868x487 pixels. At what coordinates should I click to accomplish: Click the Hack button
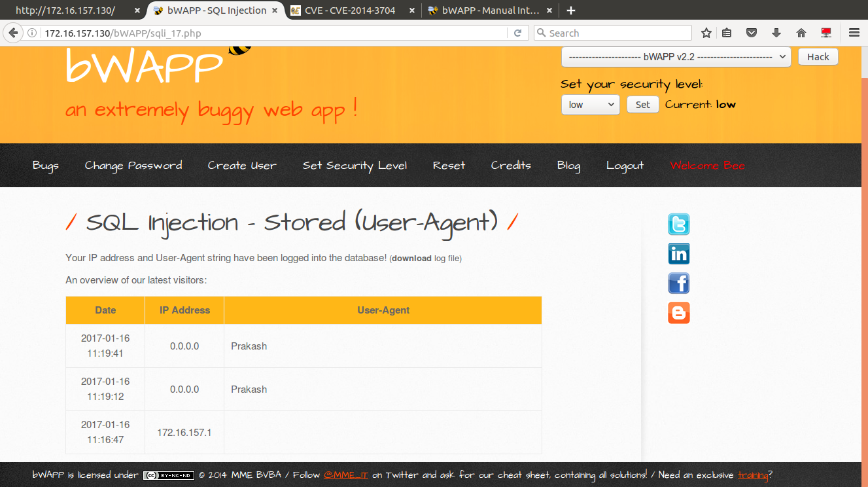pyautogui.click(x=817, y=56)
